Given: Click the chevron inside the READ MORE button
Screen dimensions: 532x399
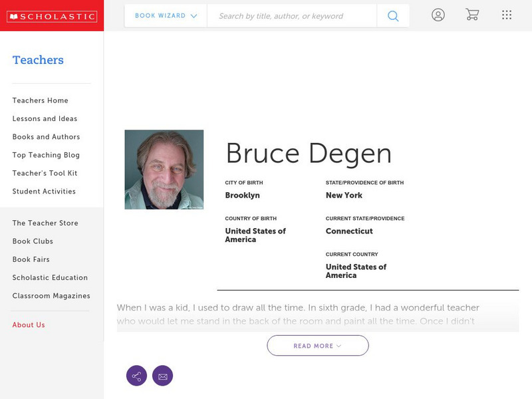Looking at the screenshot, I should 338,346.
